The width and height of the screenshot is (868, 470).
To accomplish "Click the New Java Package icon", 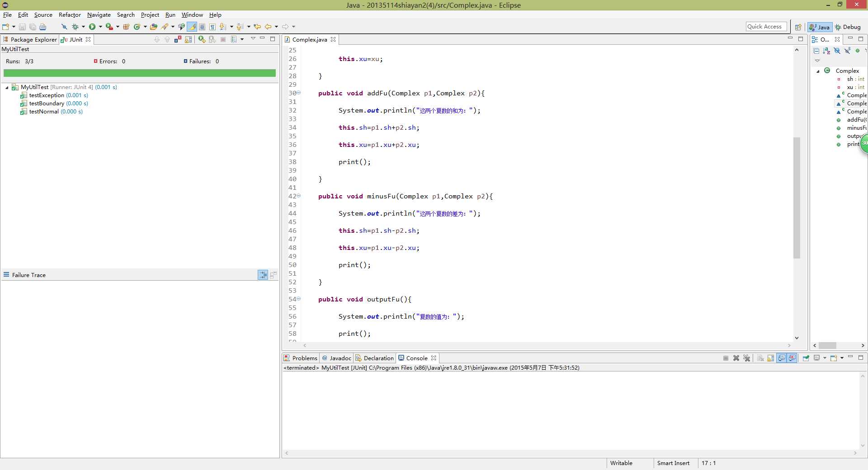I will coord(126,27).
